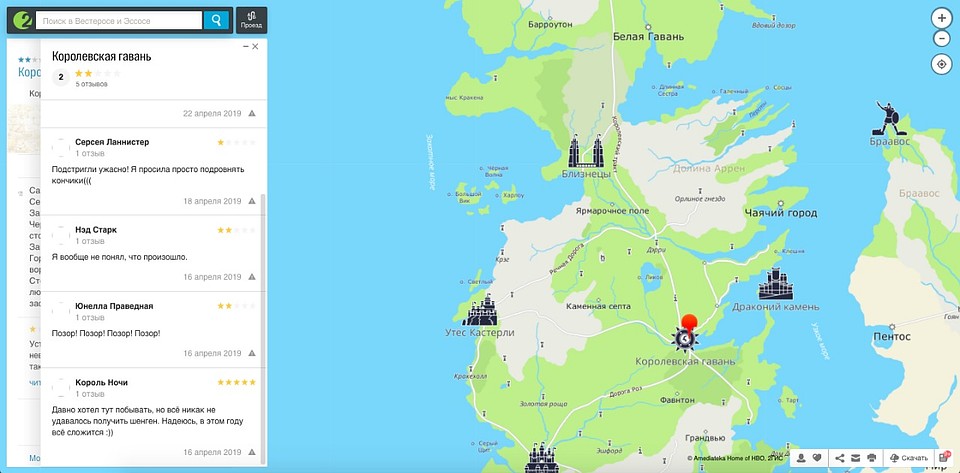Click the Чаячий город map label
This screenshot has height=473, width=960.
pyautogui.click(x=781, y=213)
